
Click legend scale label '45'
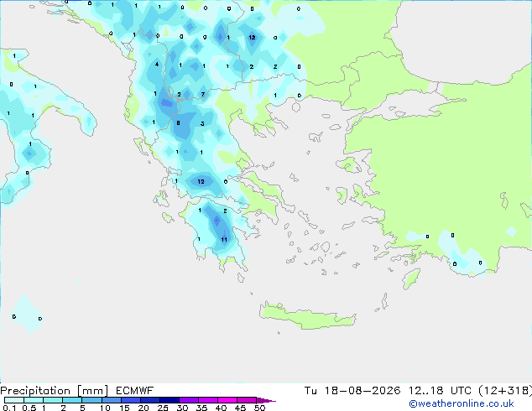point(240,408)
